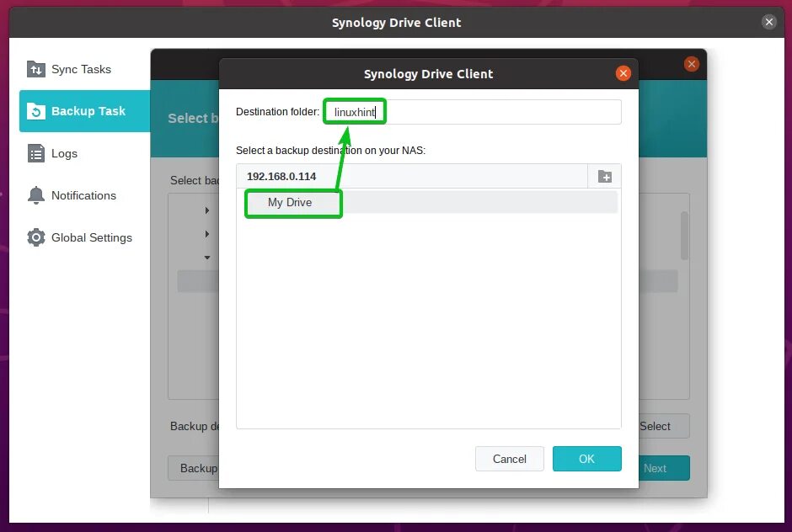
Task: Click in the Destination folder text field
Action: coord(473,112)
